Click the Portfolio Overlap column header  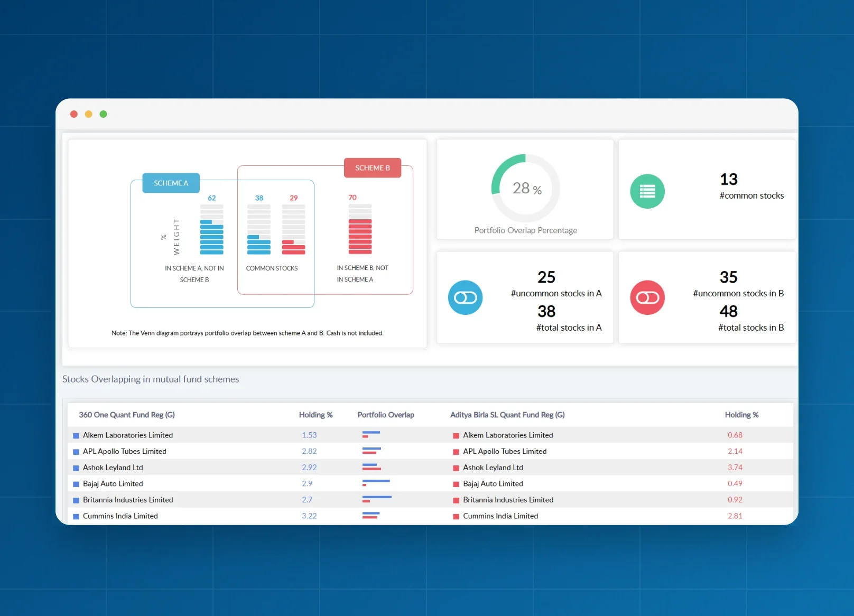point(386,415)
